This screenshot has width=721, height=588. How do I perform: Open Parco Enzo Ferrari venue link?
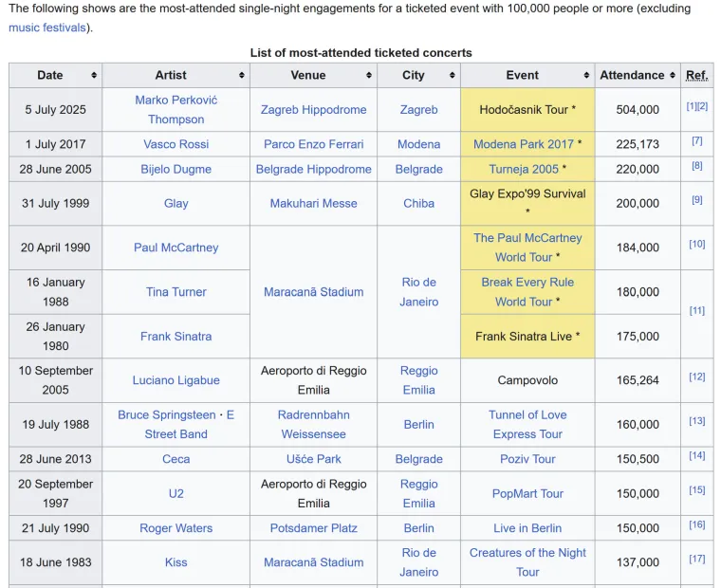[x=314, y=144]
